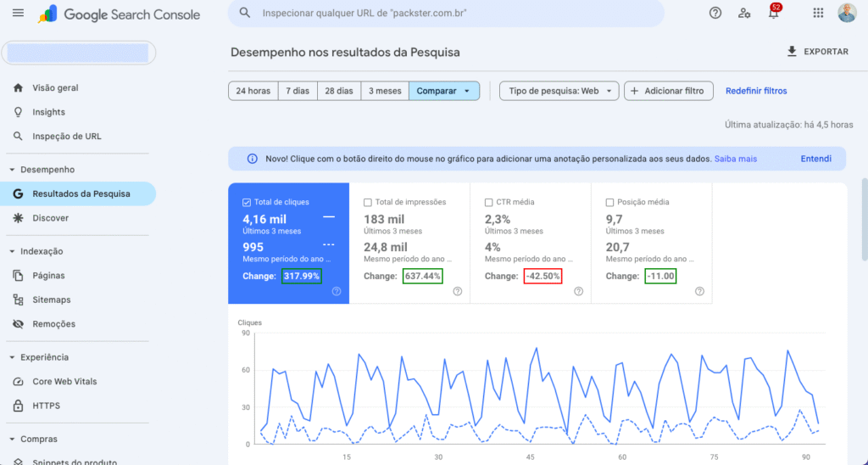Open the Comparar date dropdown

click(444, 91)
